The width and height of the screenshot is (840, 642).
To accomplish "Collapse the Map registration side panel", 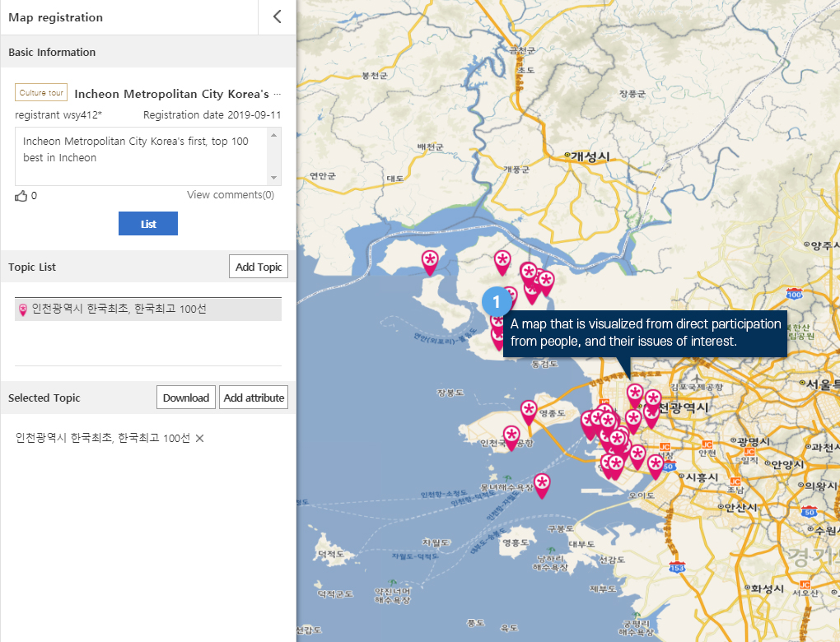I will point(277,16).
